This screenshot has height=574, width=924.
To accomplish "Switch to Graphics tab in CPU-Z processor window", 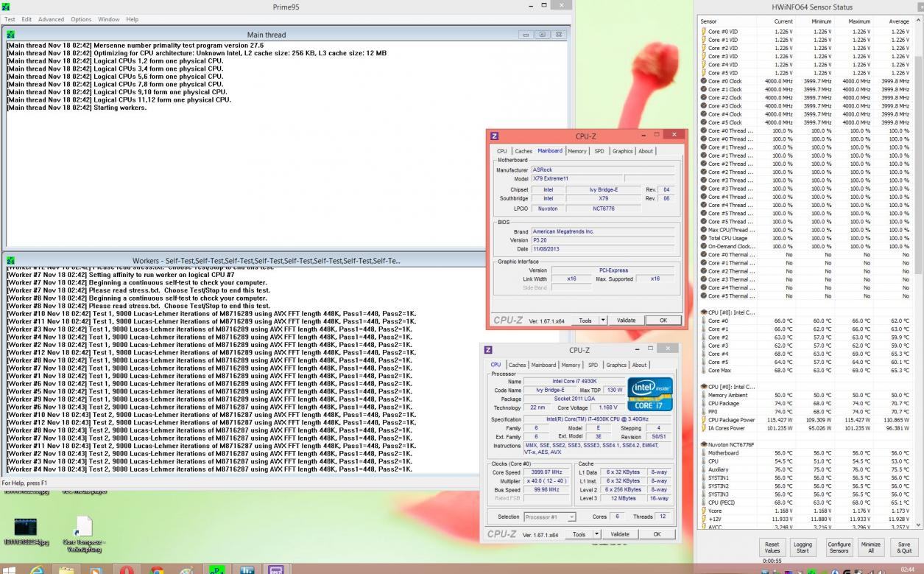I will pos(616,365).
